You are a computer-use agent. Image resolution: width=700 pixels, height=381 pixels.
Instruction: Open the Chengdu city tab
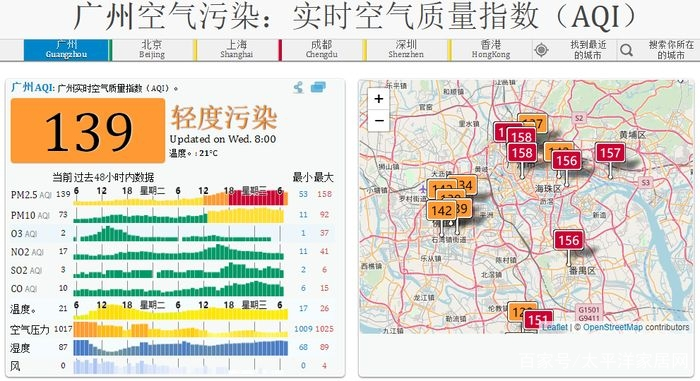pyautogui.click(x=321, y=50)
